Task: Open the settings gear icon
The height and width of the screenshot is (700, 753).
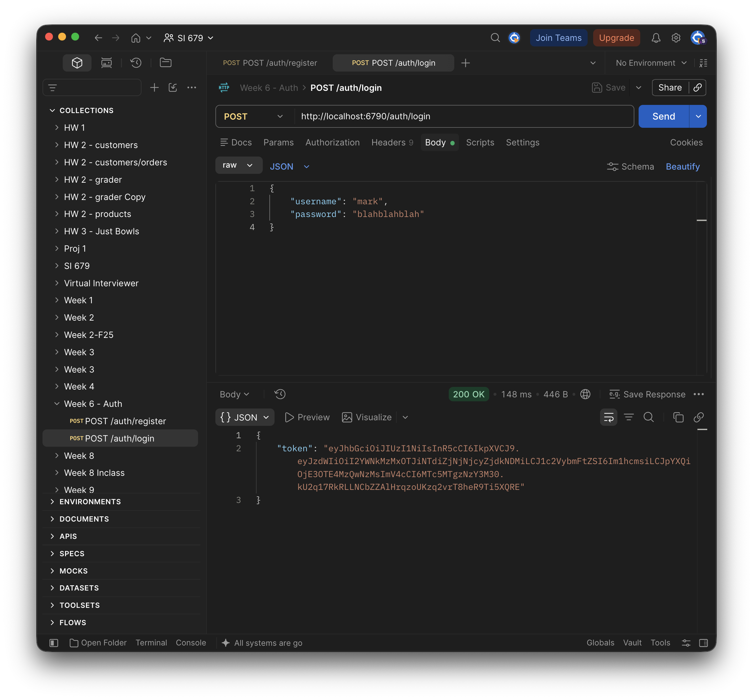Action: pyautogui.click(x=676, y=38)
